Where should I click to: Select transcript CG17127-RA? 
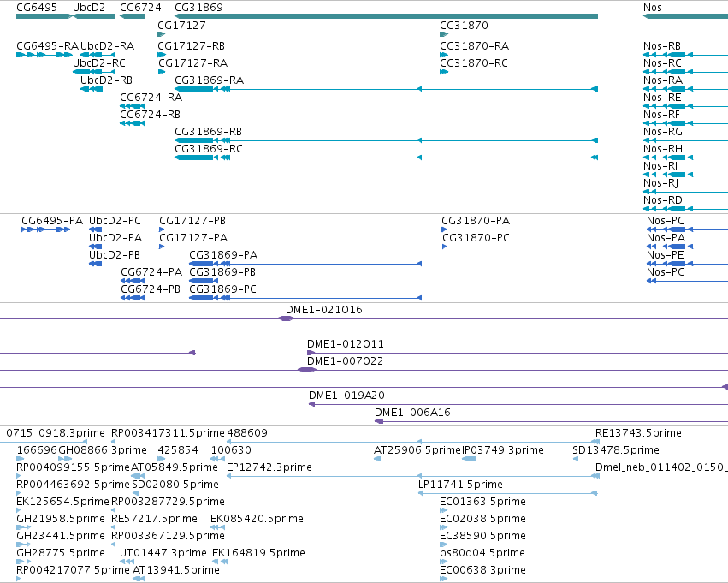(x=193, y=63)
